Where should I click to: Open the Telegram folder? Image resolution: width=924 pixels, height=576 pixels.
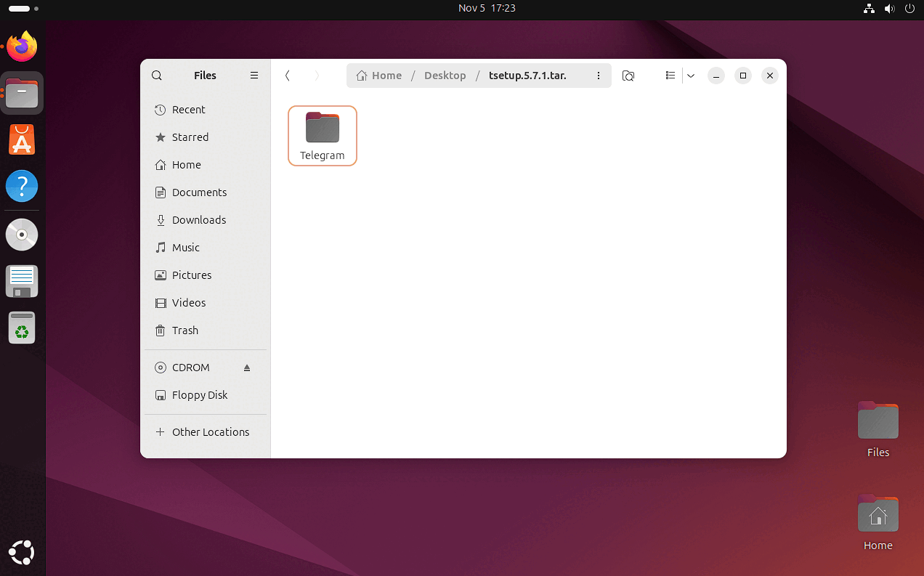(x=323, y=136)
